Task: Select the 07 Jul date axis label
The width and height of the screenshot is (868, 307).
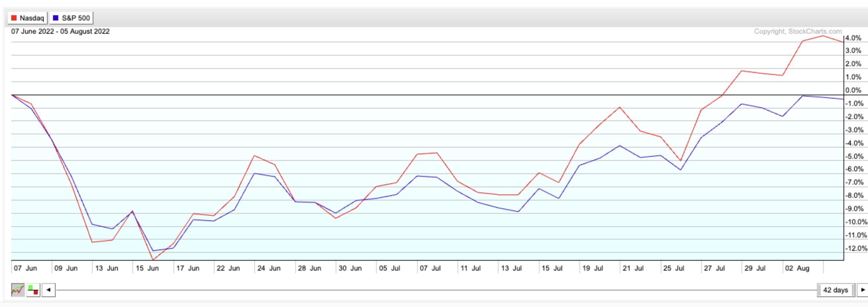Action: tap(430, 268)
